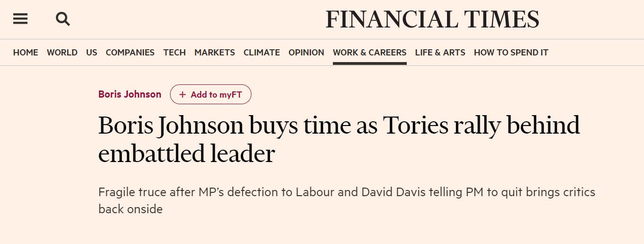Go to the Home section
644x244 pixels.
26,53
